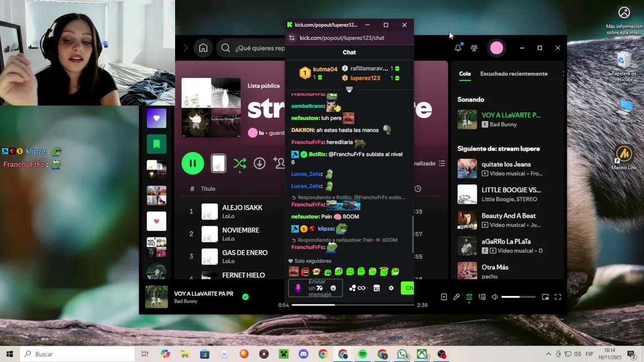Send message with green Chat button
The image size is (644, 362).
(x=407, y=288)
